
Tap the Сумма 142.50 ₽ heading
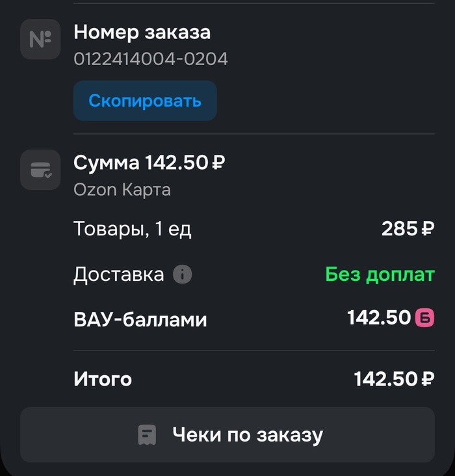(149, 162)
